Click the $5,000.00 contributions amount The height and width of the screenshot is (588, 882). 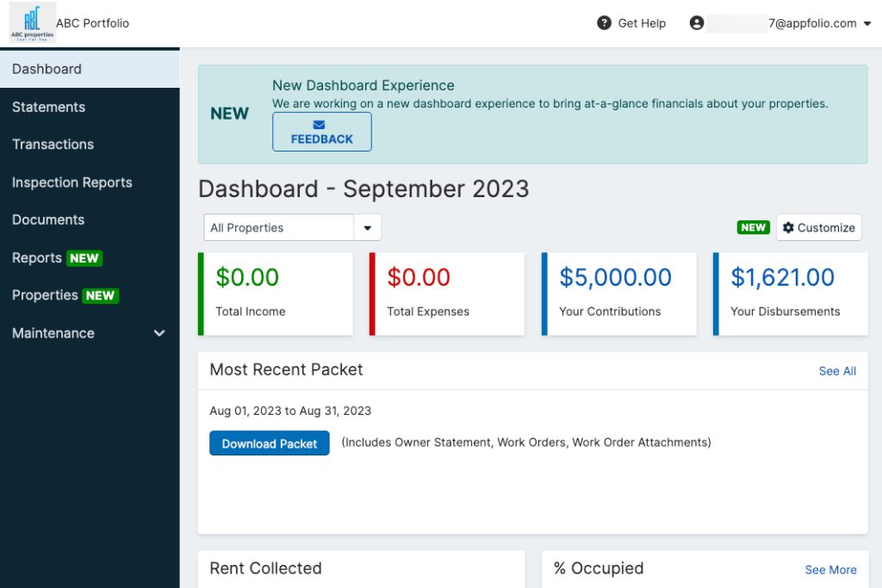tap(615, 277)
